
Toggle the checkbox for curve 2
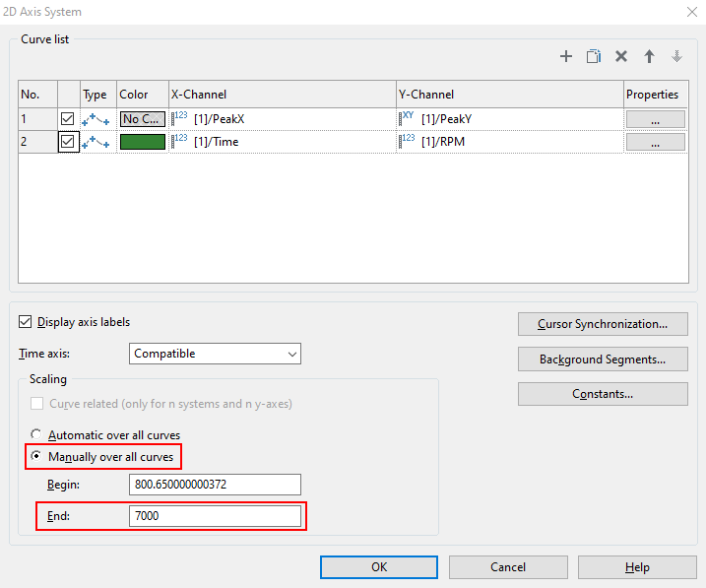click(x=68, y=142)
